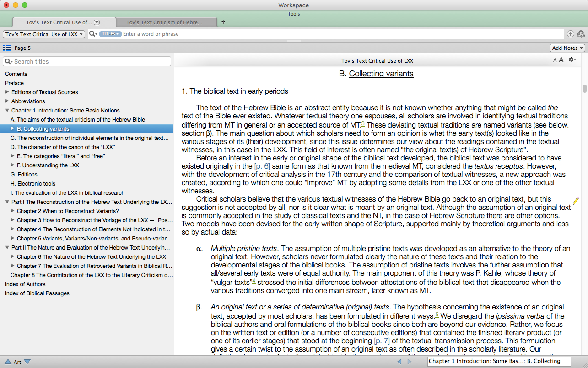The height and width of the screenshot is (368, 588).
Task: Open C. The reconstruction of individual elements
Action: pyautogui.click(x=90, y=138)
